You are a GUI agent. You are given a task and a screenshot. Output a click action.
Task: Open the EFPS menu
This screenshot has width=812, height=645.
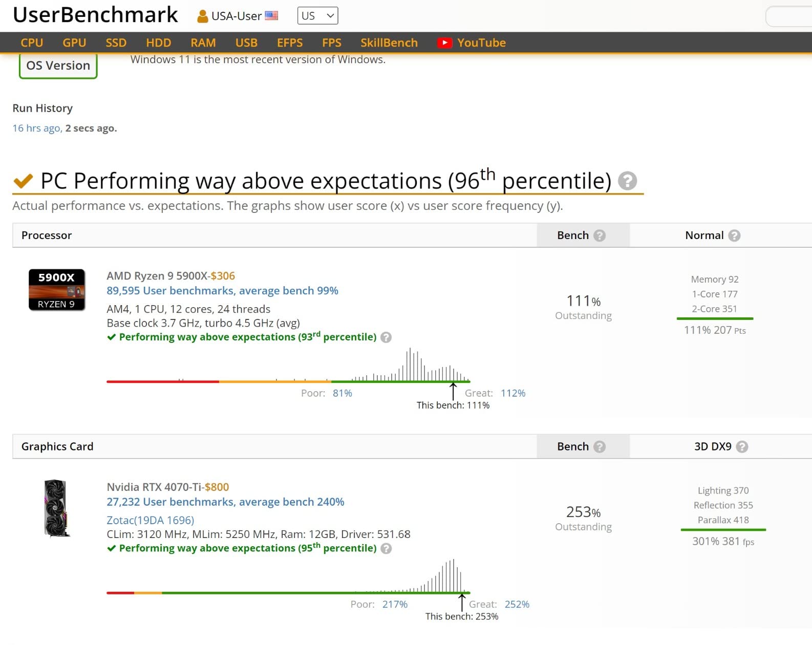coord(290,43)
